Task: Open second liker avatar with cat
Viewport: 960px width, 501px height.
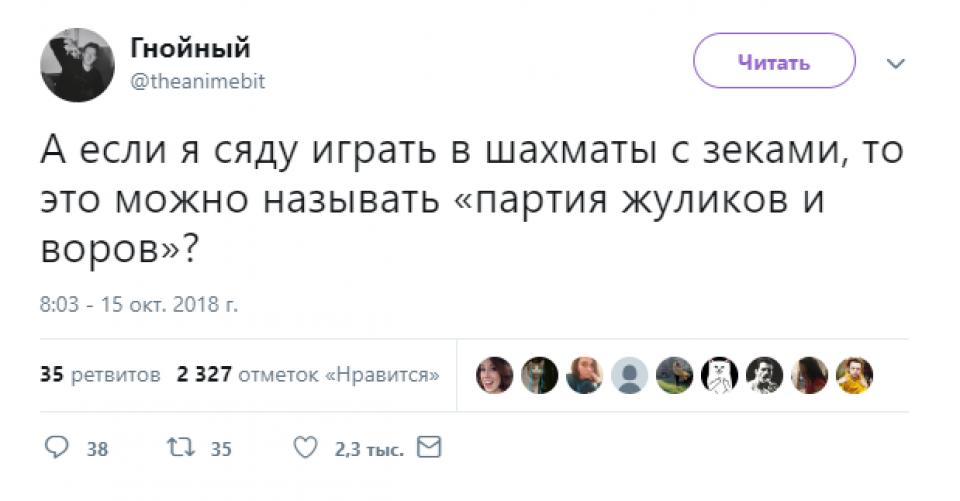Action: pyautogui.click(x=539, y=375)
